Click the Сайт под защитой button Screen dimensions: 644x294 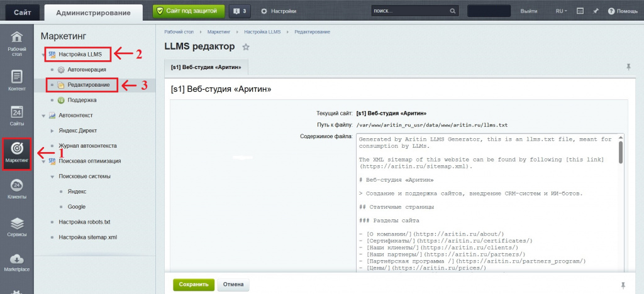pyautogui.click(x=189, y=11)
